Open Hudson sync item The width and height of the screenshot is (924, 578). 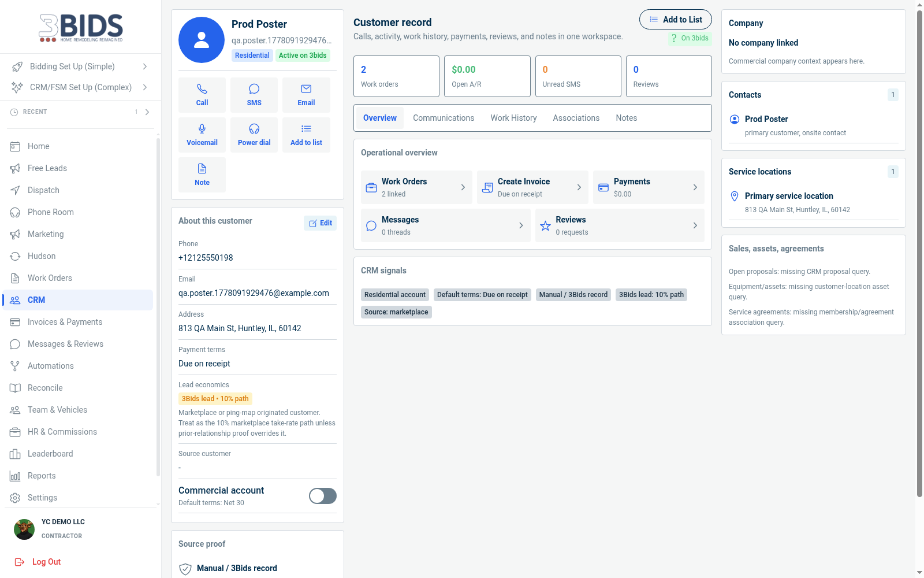pos(78,256)
